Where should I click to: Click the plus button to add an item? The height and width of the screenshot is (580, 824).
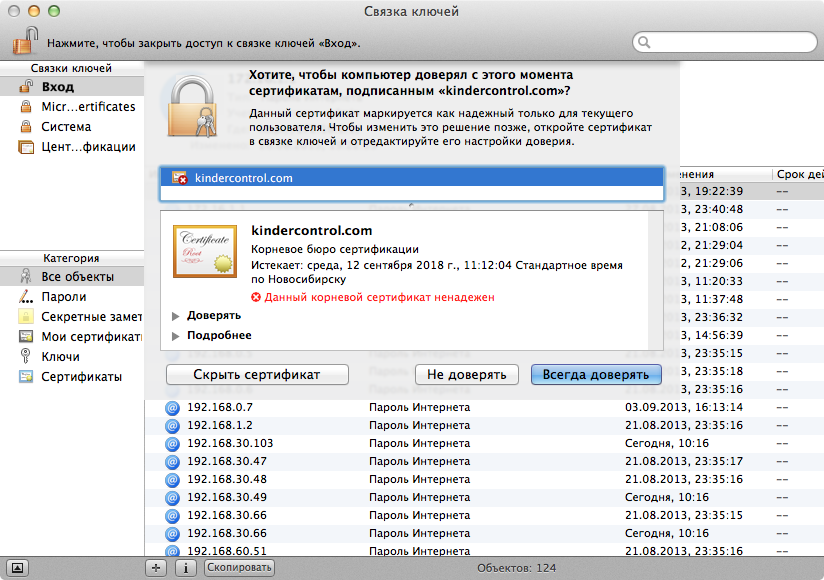pos(156,567)
